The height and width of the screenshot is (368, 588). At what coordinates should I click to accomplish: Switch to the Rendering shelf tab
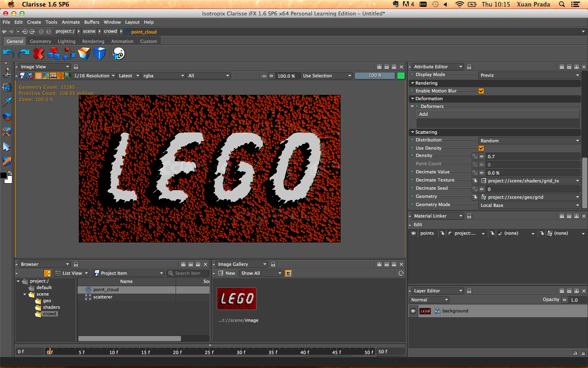pyautogui.click(x=93, y=41)
